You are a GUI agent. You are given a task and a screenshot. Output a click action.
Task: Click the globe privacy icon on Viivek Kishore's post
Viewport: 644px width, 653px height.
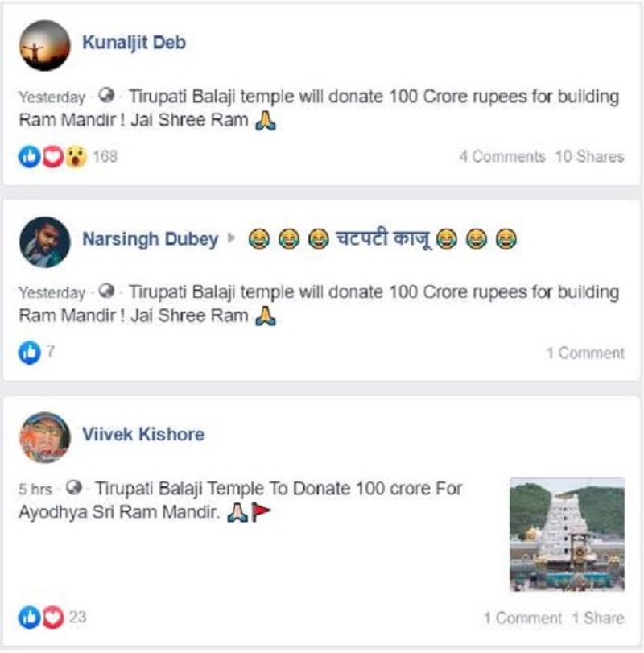coord(74,487)
